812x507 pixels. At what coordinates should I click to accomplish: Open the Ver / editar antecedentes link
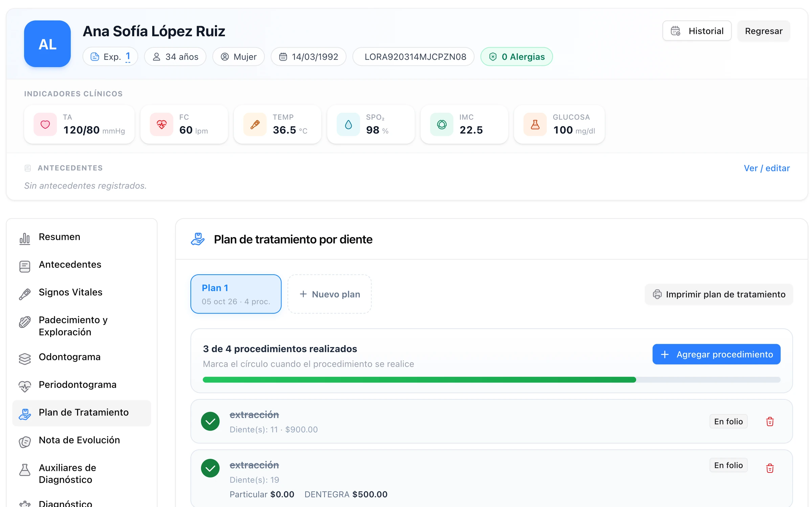coord(766,168)
